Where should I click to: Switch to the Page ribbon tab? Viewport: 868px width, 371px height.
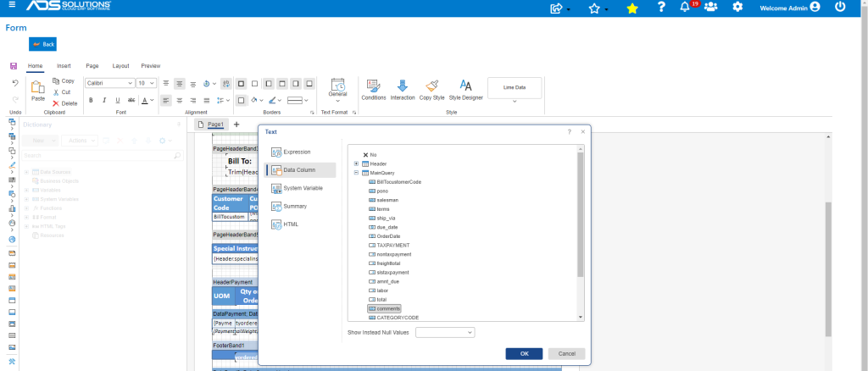92,66
